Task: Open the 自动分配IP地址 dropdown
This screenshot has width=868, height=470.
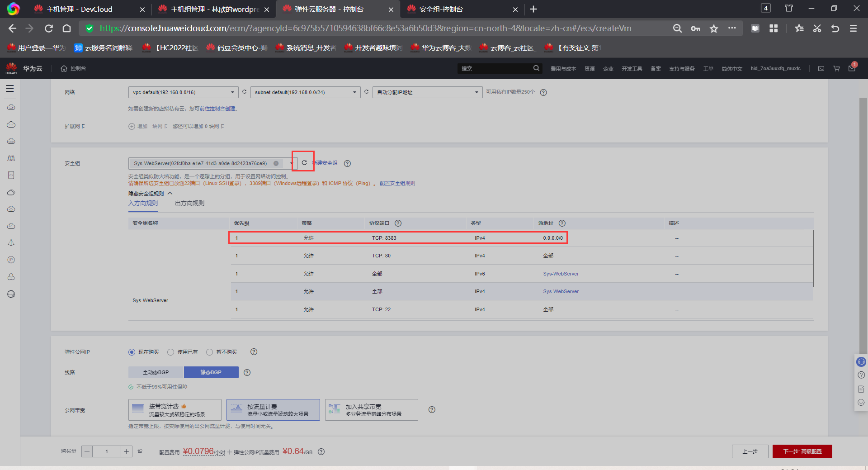Action: 428,92
